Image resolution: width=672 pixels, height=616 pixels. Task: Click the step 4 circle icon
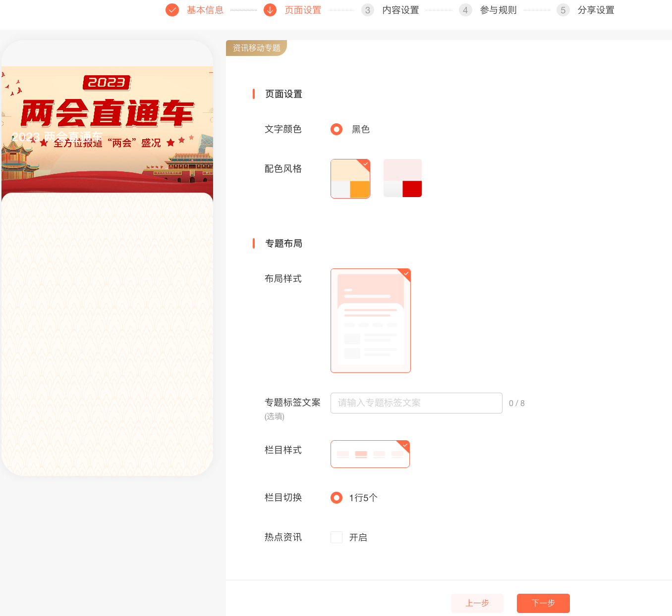(465, 10)
